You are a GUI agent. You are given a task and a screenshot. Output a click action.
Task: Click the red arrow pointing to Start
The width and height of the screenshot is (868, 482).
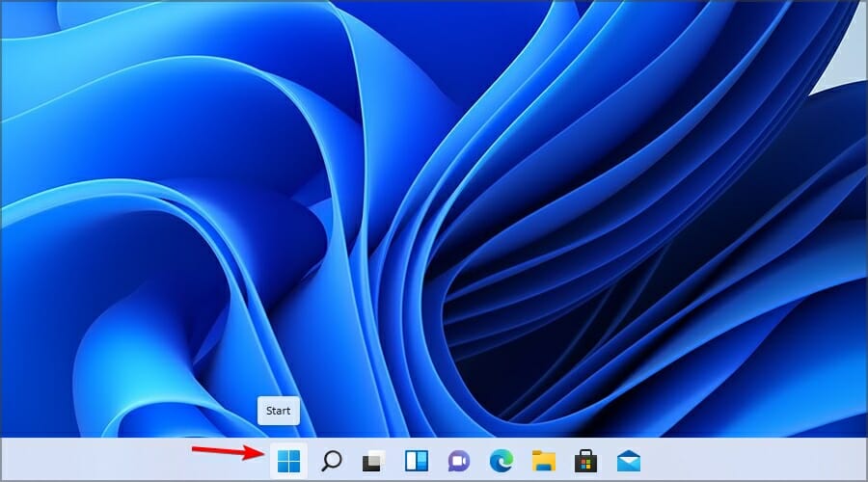[227, 450]
